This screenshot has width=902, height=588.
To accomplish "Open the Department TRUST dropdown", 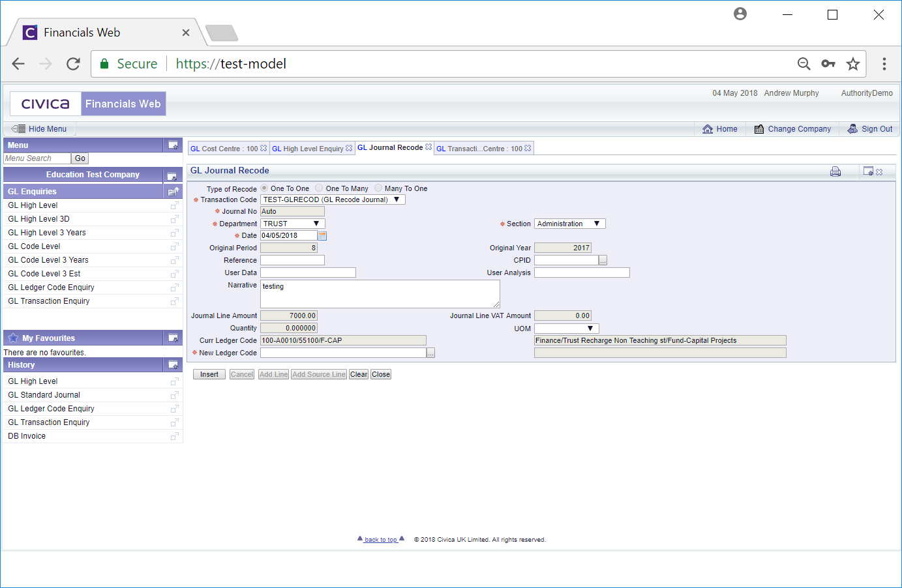I will 292,224.
